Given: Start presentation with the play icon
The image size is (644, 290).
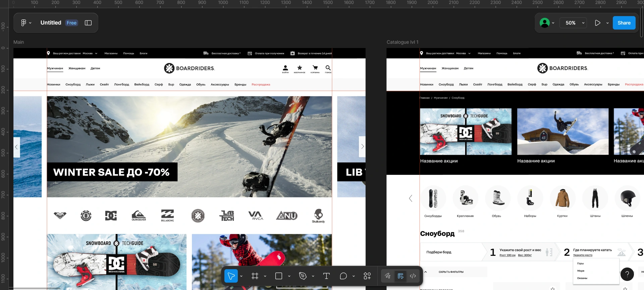Looking at the screenshot, I should [598, 23].
